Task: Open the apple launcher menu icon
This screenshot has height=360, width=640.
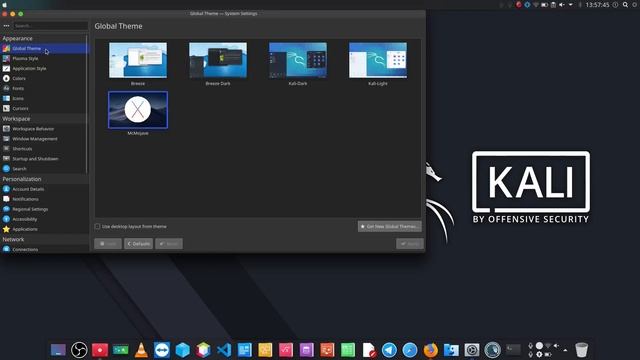Action: [4, 4]
